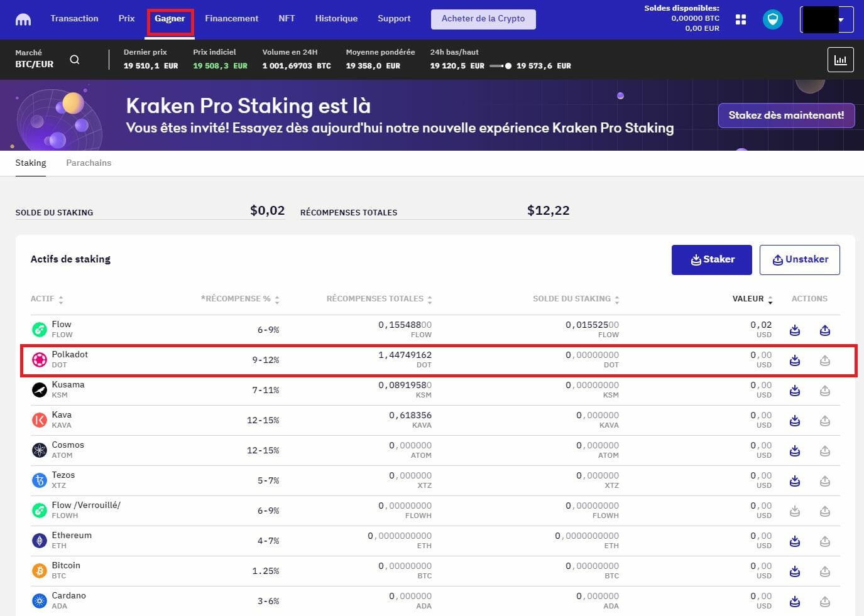Open the Transaction menu
Viewport: 864px width, 616px height.
pos(74,19)
